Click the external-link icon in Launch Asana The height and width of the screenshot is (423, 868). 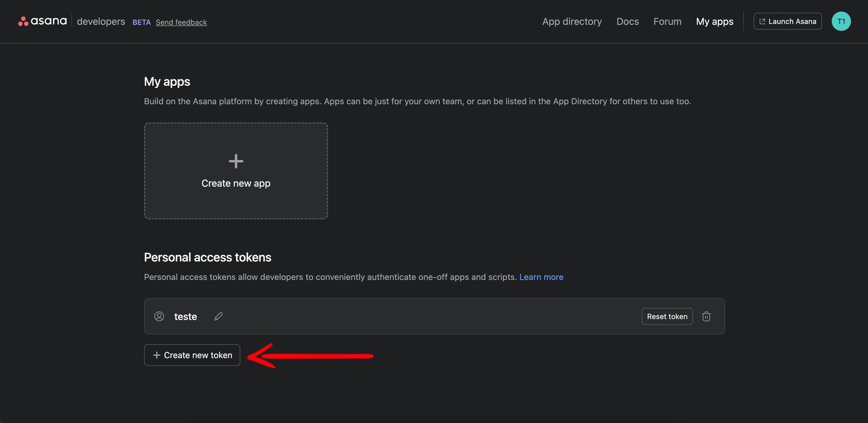tap(762, 22)
